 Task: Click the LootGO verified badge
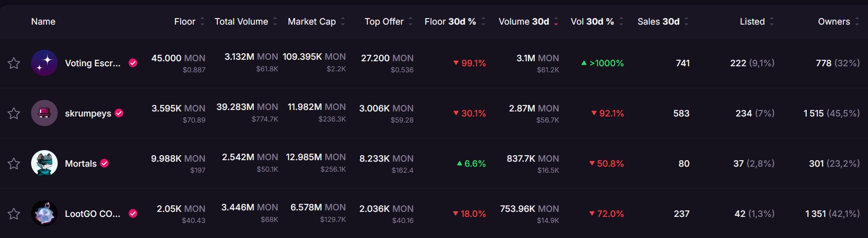pyautogui.click(x=133, y=213)
